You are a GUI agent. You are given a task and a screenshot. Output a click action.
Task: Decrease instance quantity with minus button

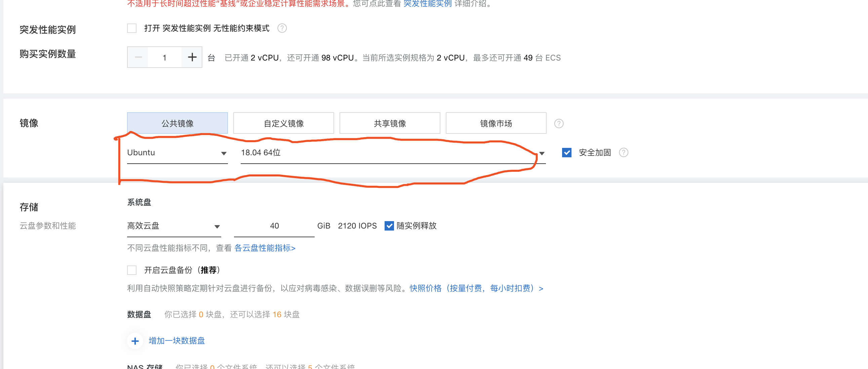pyautogui.click(x=138, y=57)
